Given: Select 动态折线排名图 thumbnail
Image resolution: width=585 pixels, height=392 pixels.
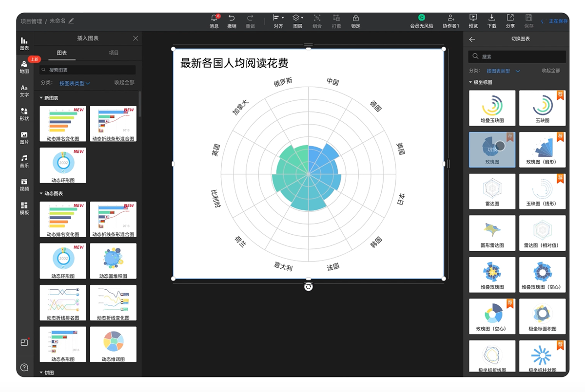Looking at the screenshot, I should coord(63,303).
